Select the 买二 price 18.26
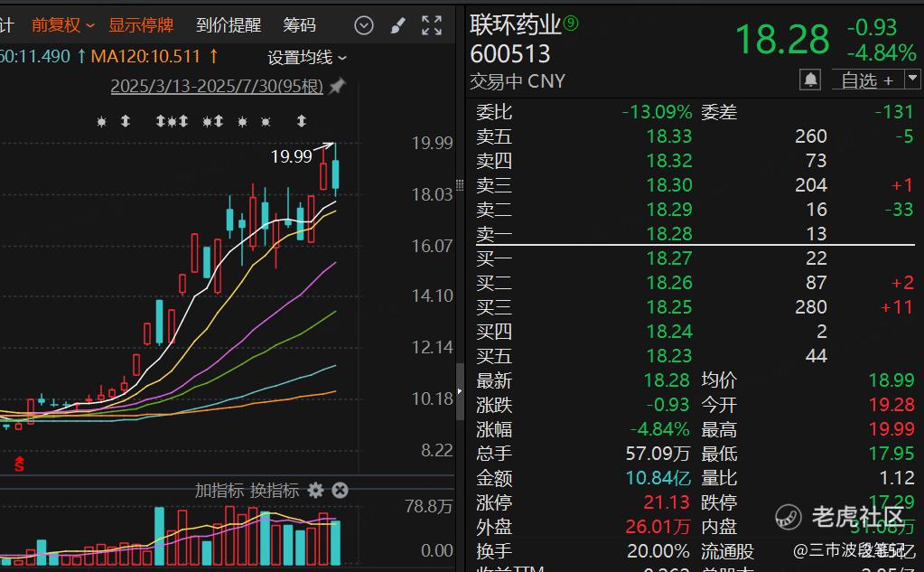This screenshot has width=924, height=572. pos(669,283)
